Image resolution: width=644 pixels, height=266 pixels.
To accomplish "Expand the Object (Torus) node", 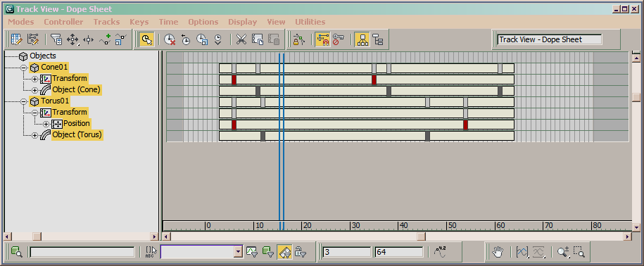I will tap(34, 135).
